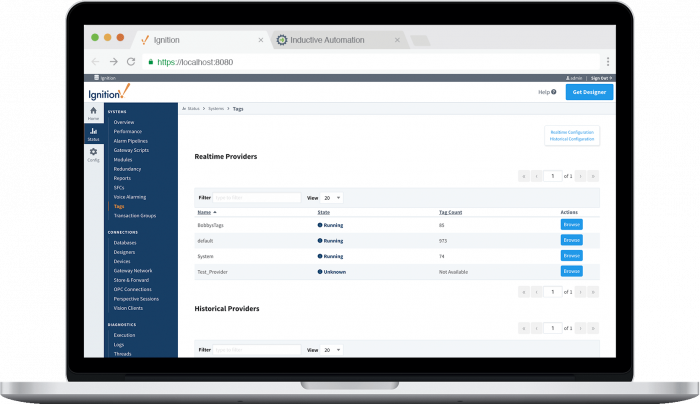Screen dimensions: 700x404
Task: Click the admin user link
Action: tap(574, 78)
